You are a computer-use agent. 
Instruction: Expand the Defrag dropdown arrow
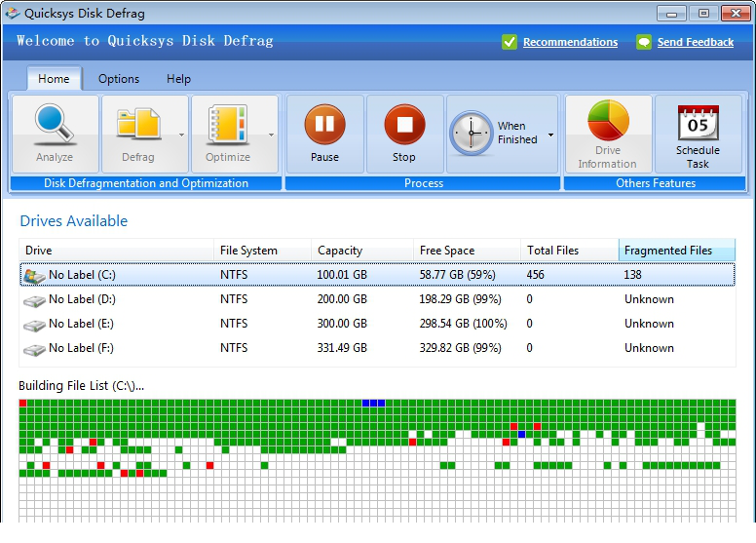181,135
